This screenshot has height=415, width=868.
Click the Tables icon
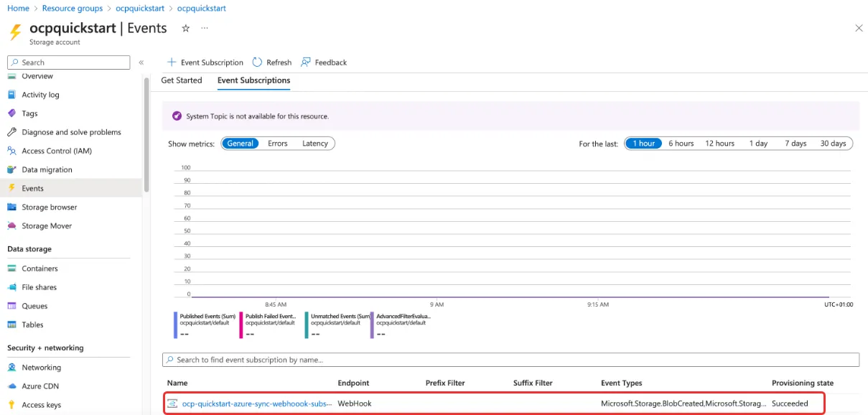[x=11, y=325]
